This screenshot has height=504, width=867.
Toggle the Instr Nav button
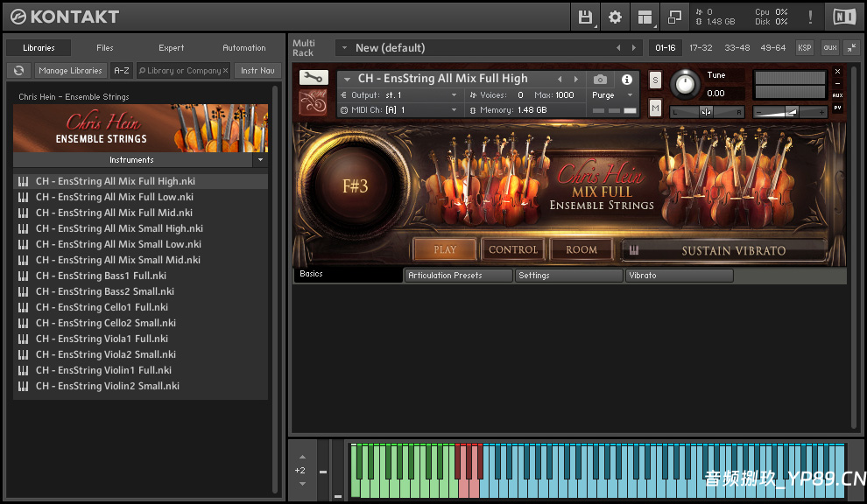pyautogui.click(x=257, y=70)
